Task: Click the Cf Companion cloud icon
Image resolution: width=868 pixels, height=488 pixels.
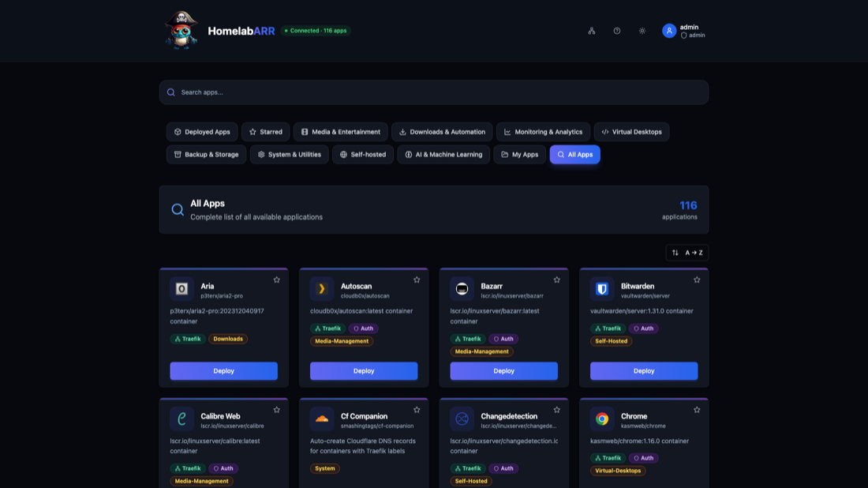Action: pos(322,419)
